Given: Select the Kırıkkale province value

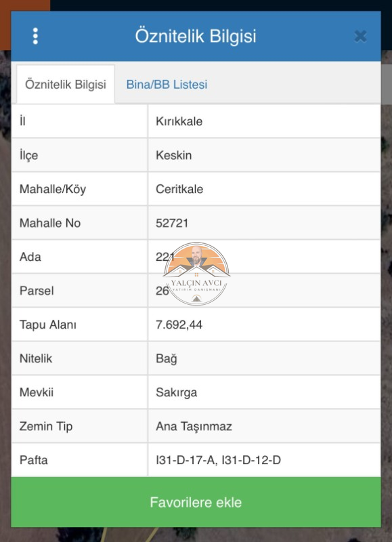Looking at the screenshot, I should point(179,121).
